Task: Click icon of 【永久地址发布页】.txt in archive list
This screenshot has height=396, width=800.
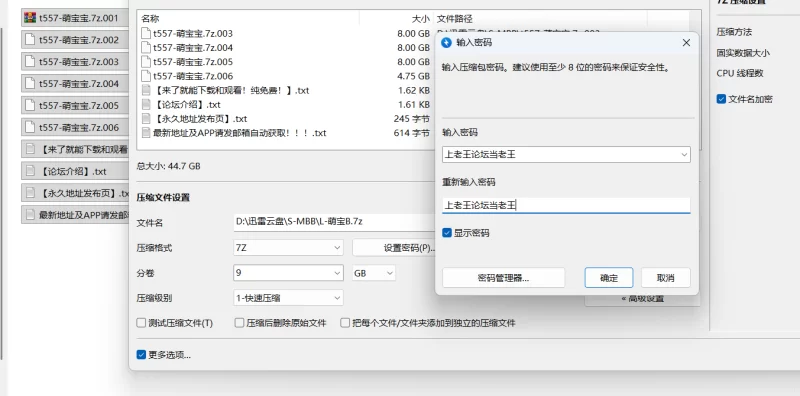Action: (x=146, y=119)
